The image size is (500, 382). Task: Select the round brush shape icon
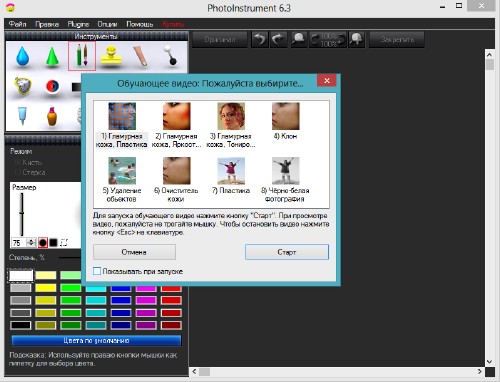point(43,242)
